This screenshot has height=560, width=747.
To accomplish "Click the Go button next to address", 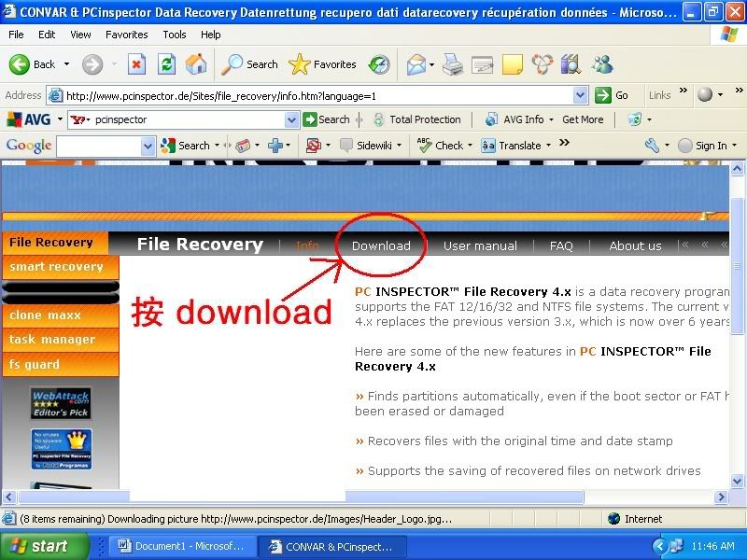I will [613, 95].
